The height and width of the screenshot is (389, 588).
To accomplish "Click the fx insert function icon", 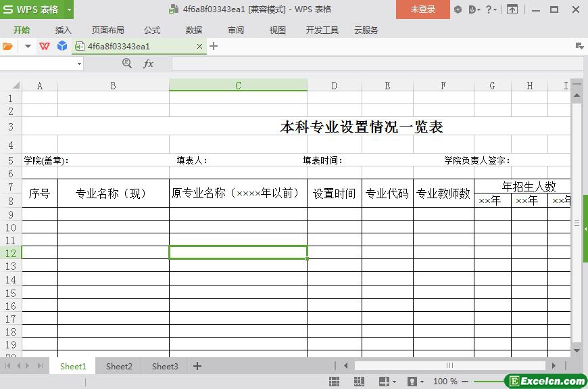I will click(149, 64).
